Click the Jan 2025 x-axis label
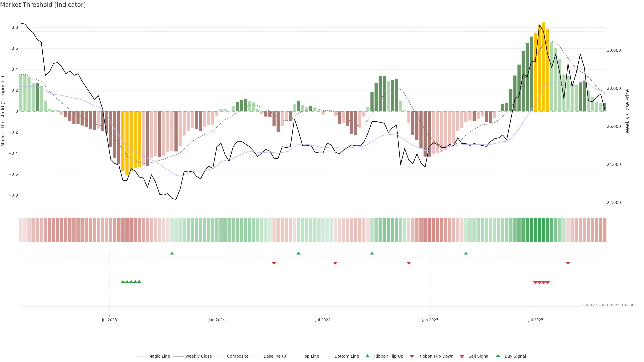644x362 pixels. tap(430, 320)
